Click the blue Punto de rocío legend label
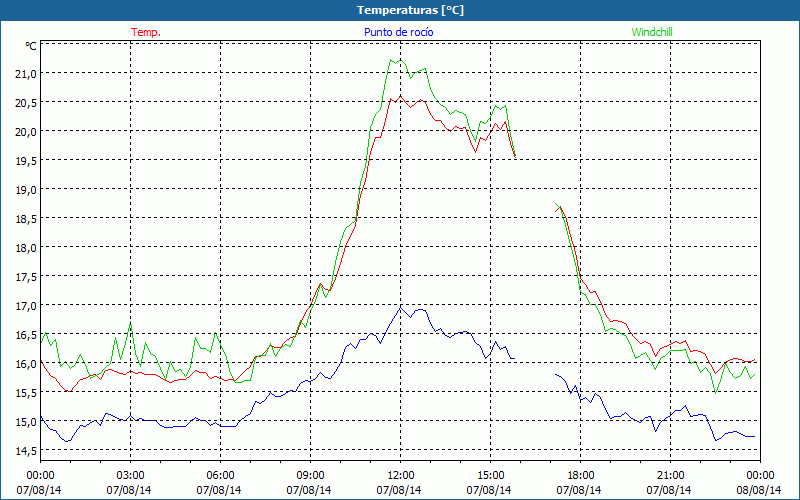Image resolution: width=800 pixels, height=500 pixels. click(x=398, y=32)
